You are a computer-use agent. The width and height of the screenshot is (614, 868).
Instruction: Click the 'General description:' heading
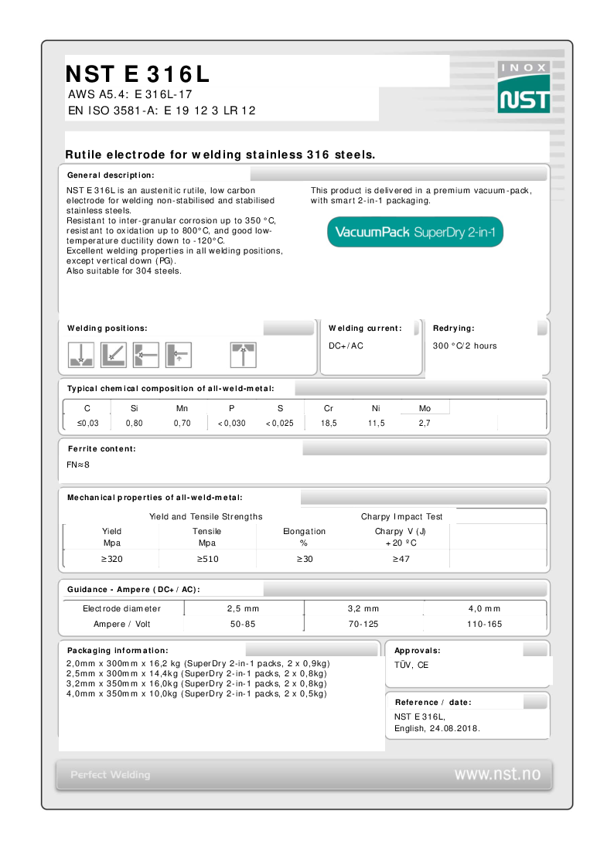tap(111, 175)
